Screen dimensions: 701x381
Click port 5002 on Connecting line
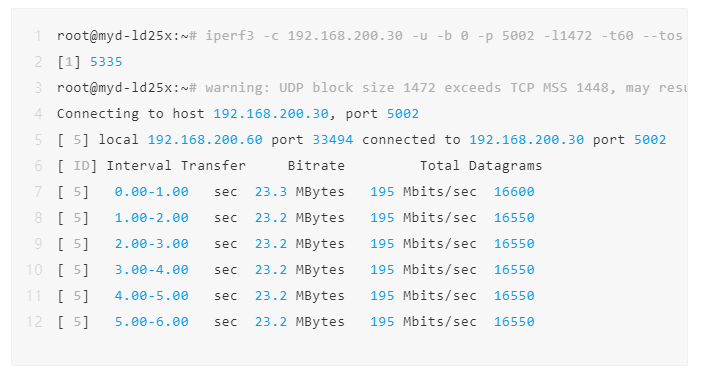(x=403, y=114)
